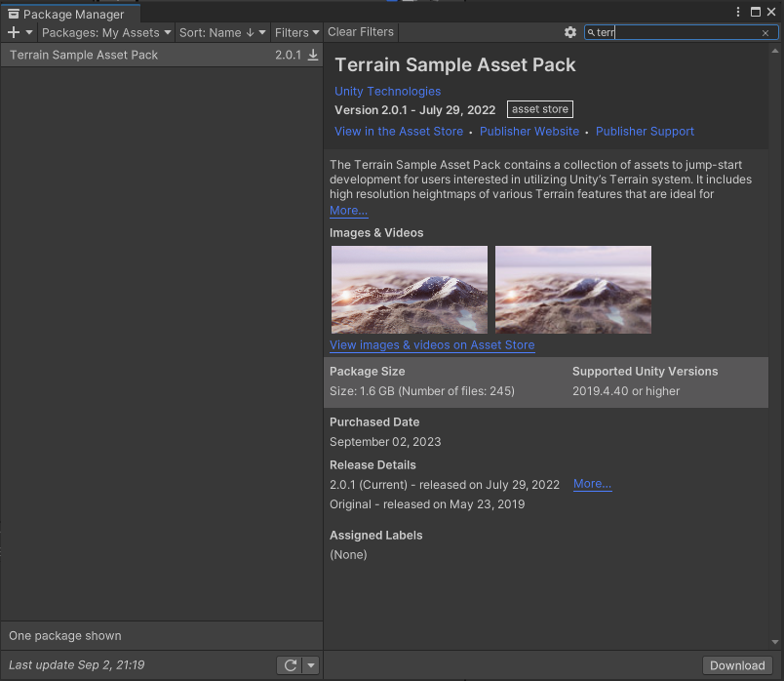Clear the search text with the X icon

[x=765, y=33]
